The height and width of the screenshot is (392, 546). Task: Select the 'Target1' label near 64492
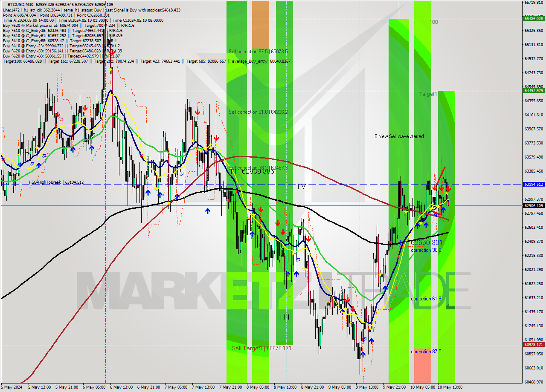tap(428, 94)
